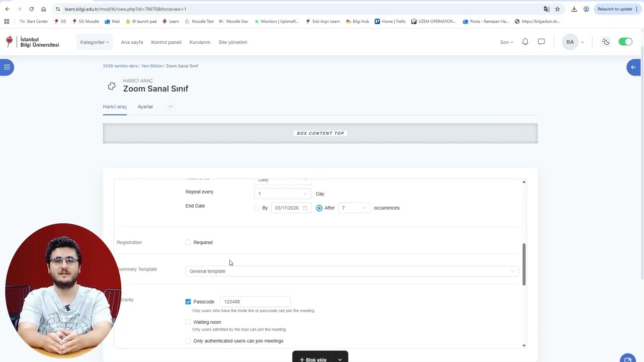Open Kontrol paneli in the navigation bar
This screenshot has height=362, width=644.
pos(166,42)
